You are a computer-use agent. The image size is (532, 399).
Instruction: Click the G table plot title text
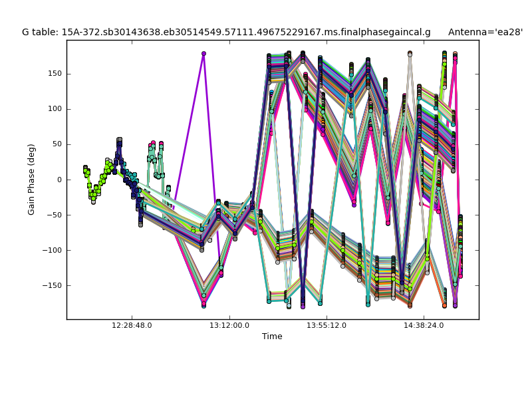click(x=226, y=32)
